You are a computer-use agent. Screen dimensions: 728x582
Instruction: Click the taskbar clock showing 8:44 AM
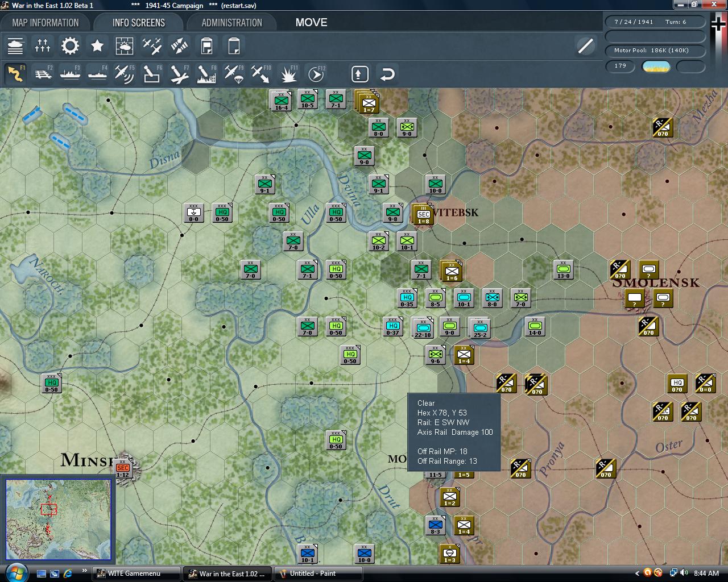[706, 573]
